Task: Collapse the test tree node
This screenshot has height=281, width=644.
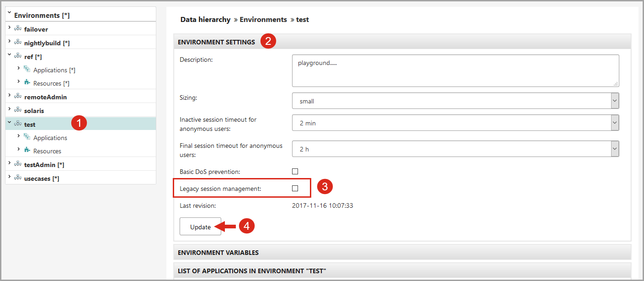Action: coord(10,122)
